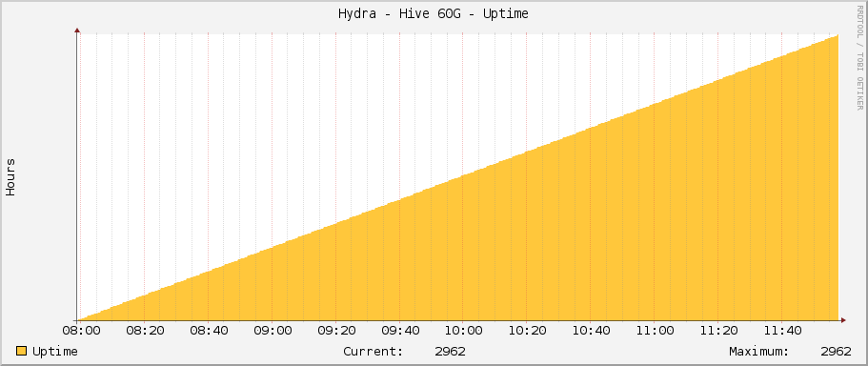The image size is (868, 366).
Task: Click the 'Maximum:' label in the legend
Action: point(759,352)
